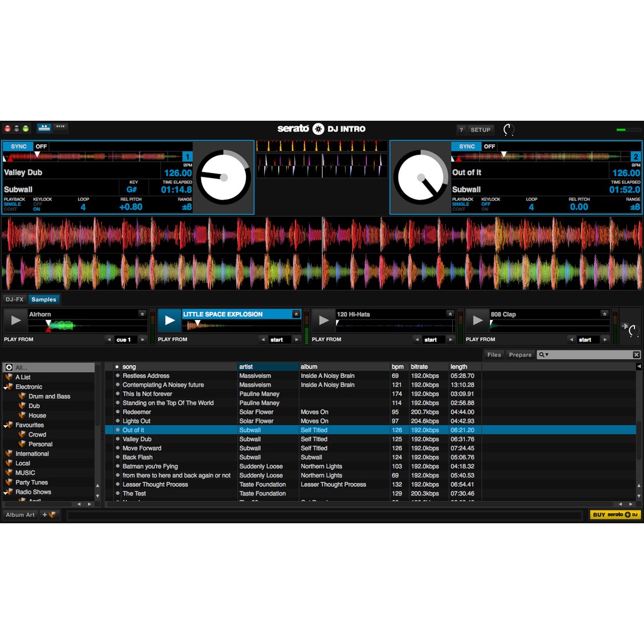Eject the Airhorn sample
This screenshot has width=644, height=644.
[142, 314]
